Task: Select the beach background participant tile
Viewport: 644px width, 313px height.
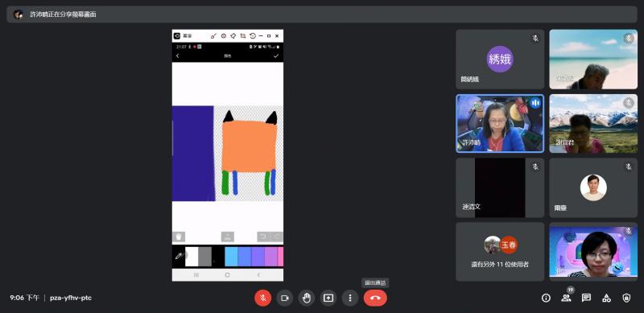Action: 593,60
